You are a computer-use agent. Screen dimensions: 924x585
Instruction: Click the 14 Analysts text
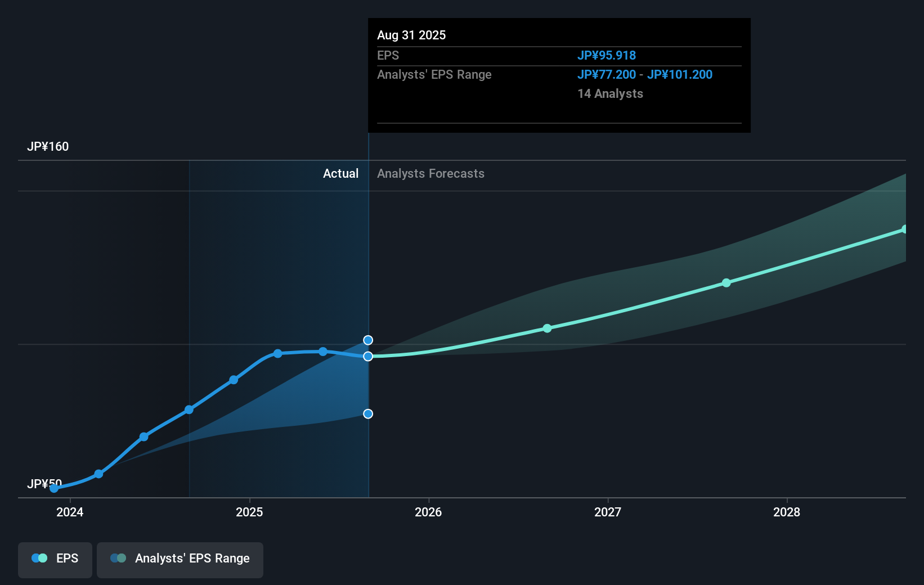click(609, 94)
